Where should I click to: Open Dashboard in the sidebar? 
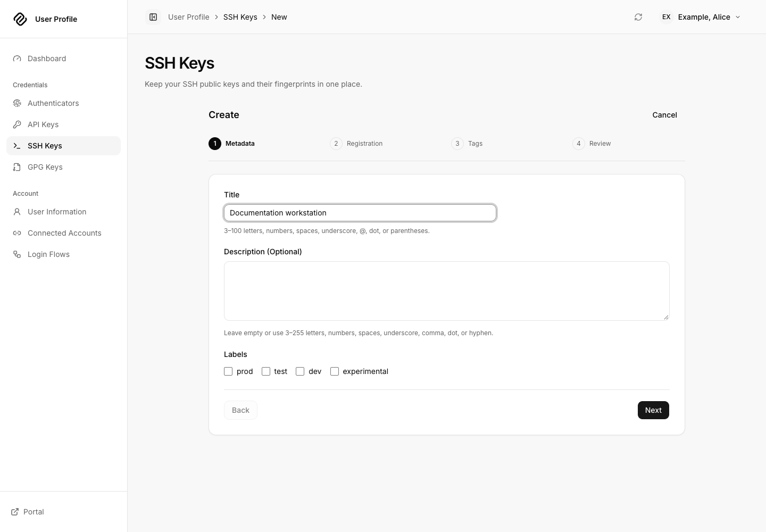[x=63, y=59]
